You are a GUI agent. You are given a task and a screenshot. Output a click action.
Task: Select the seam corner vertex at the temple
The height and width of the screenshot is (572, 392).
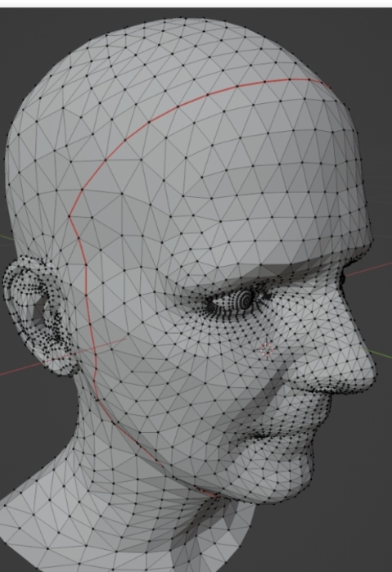70,217
